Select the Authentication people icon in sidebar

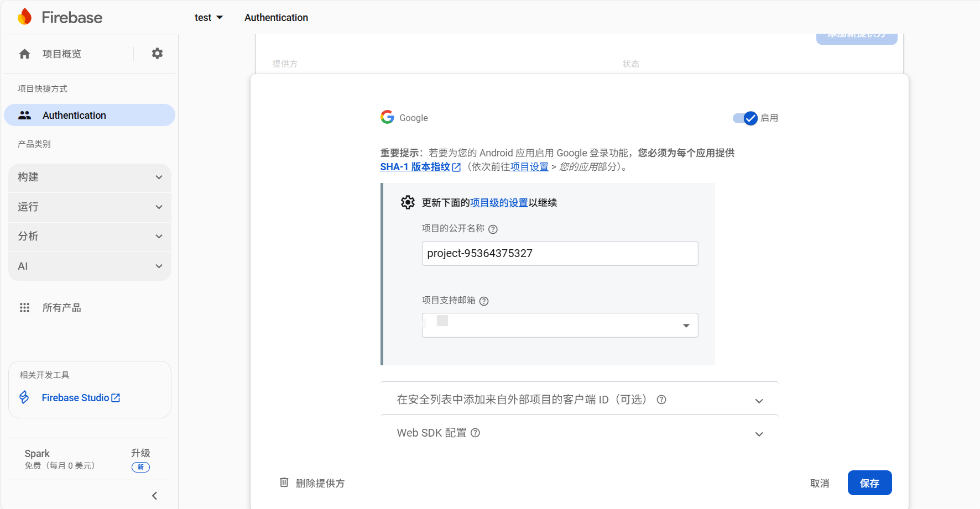pos(25,115)
